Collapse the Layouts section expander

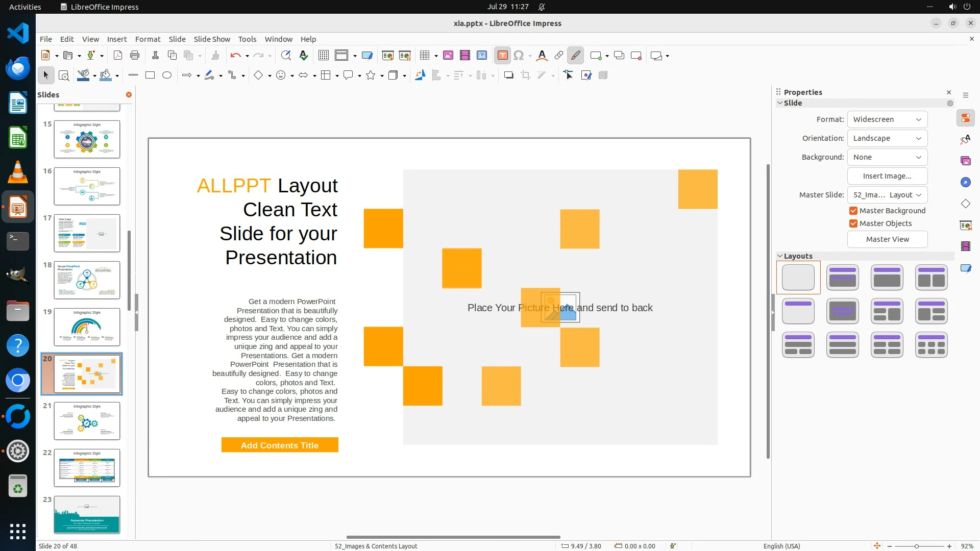(x=780, y=256)
